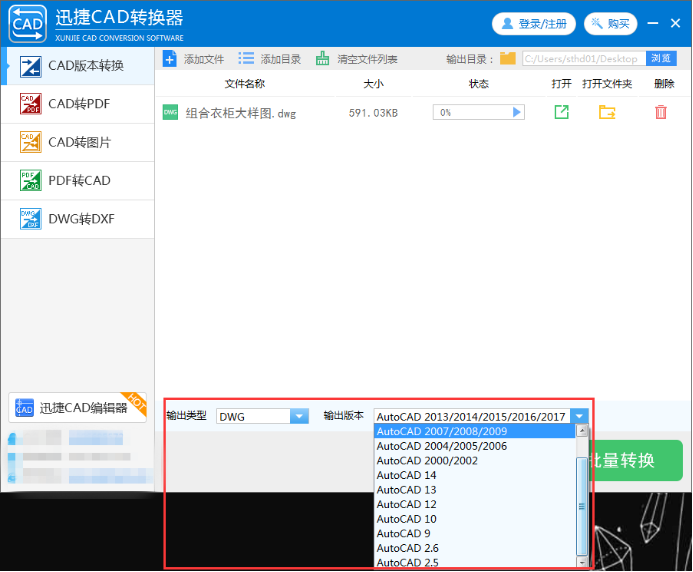This screenshot has width=693, height=572.
Task: Click the 登录/注册 button
Action: coord(533,23)
